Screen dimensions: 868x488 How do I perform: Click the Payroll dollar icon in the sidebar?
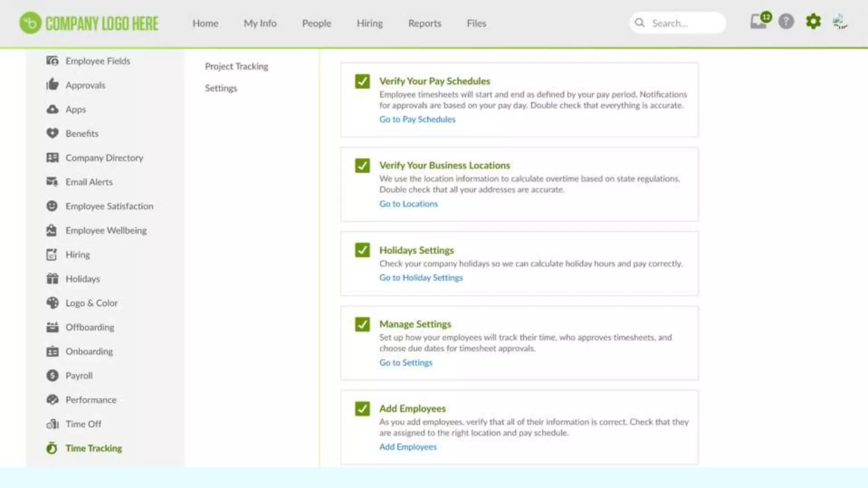point(52,376)
